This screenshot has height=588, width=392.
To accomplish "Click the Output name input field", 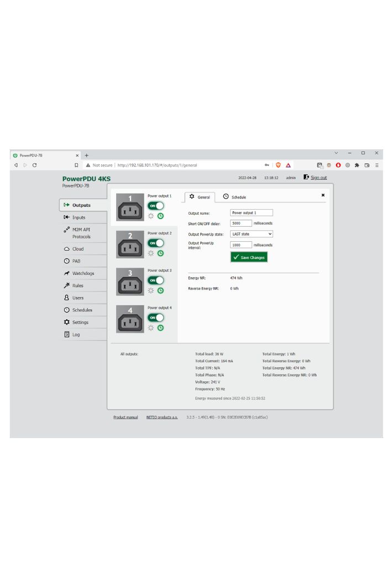I will click(251, 212).
